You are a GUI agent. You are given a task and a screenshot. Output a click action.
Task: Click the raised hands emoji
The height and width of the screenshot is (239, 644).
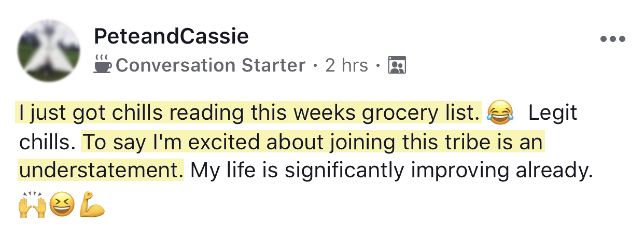tap(32, 206)
